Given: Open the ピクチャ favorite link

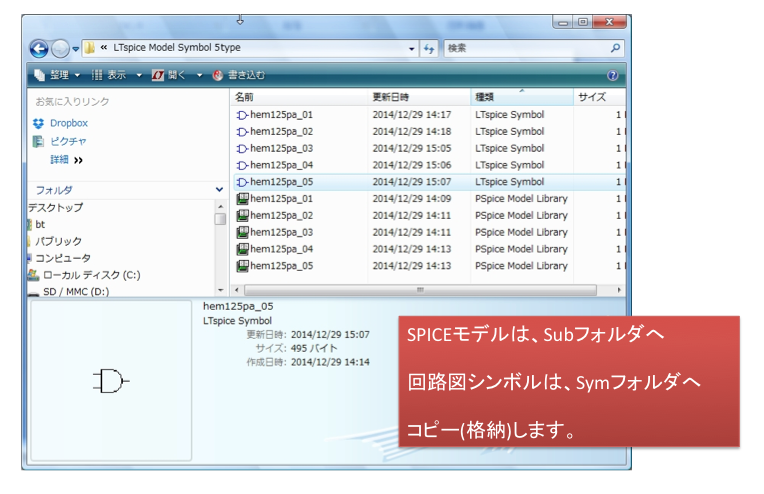Looking at the screenshot, I should coord(68,141).
